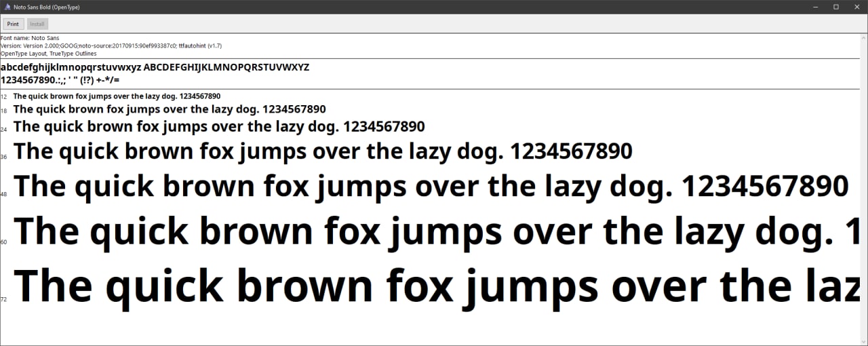This screenshot has height=346, width=868.
Task: Close the Noto Sans Bold window
Action: click(x=856, y=6)
